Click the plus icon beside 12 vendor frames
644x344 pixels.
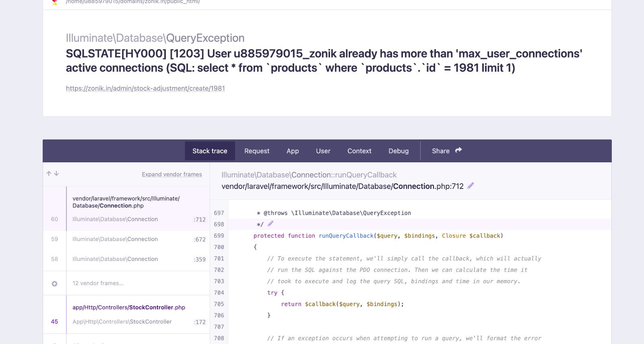click(54, 284)
